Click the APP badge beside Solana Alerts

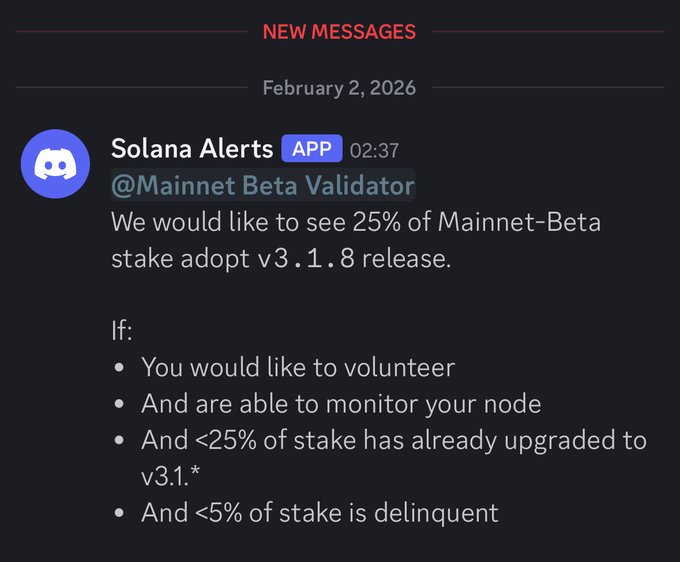[x=312, y=149]
